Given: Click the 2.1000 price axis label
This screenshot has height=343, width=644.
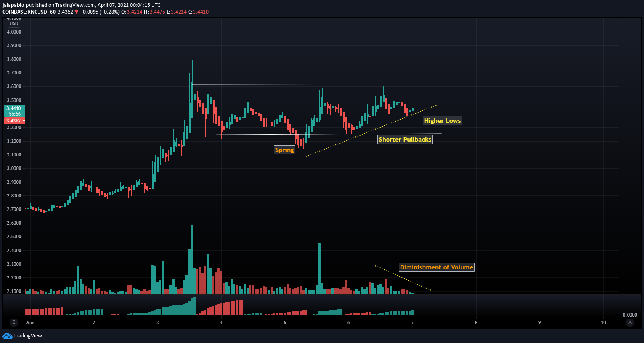Looking at the screenshot, I should tap(14, 291).
